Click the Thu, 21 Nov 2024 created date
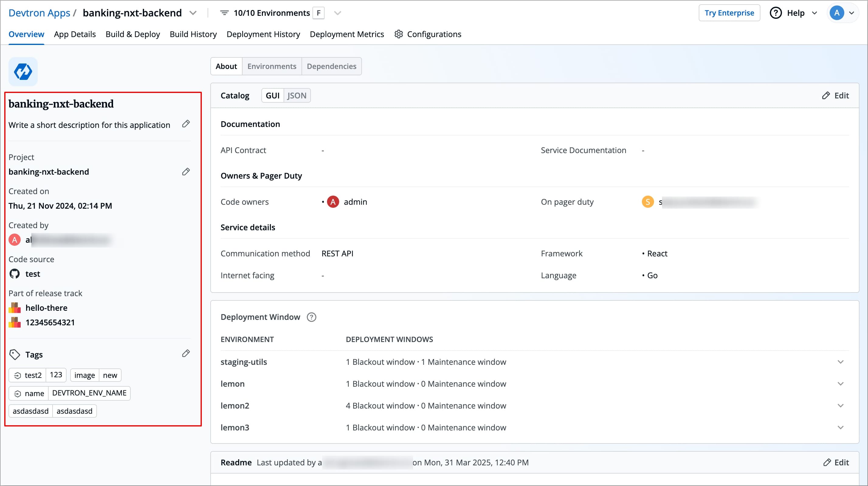The width and height of the screenshot is (868, 486). pos(60,206)
